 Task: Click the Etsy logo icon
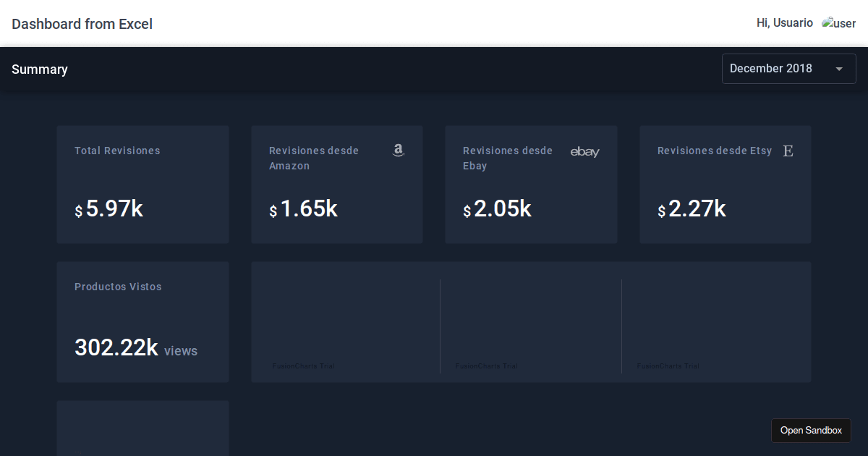tap(788, 151)
